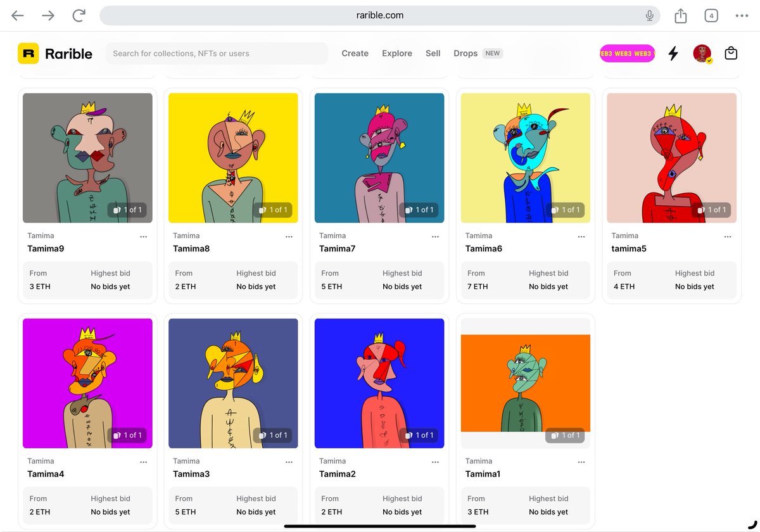Click the 3 ETH price on Tamima9
Image resolution: width=760 pixels, height=532 pixels.
click(41, 287)
